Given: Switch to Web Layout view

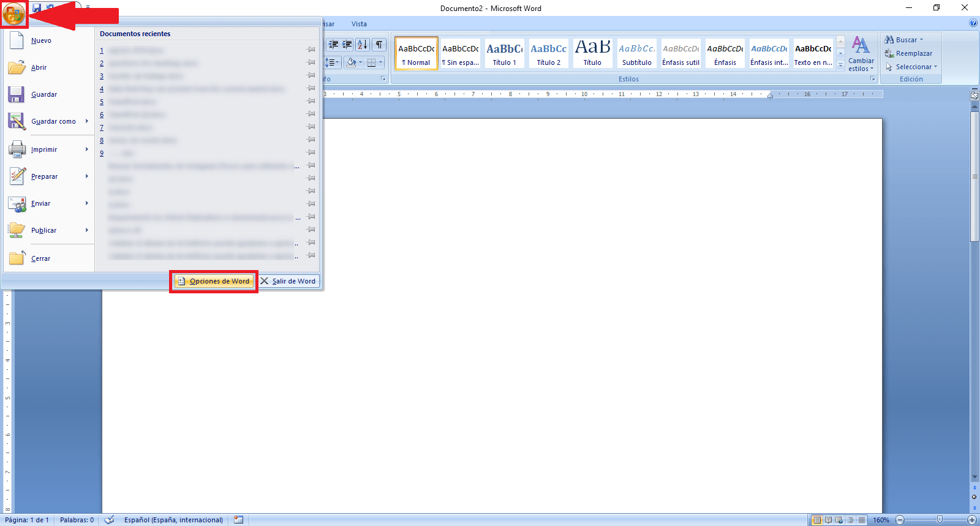Looking at the screenshot, I should 839,520.
